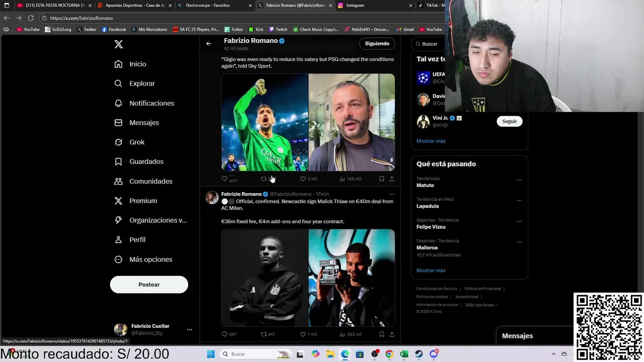
Task: Bookmark the Malick Thiaw tweet
Action: tap(382, 334)
